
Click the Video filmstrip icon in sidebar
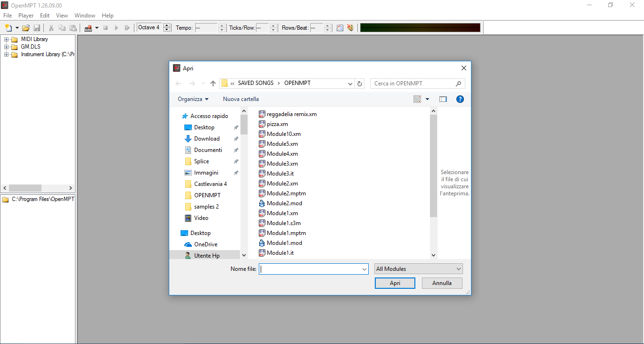pos(188,218)
